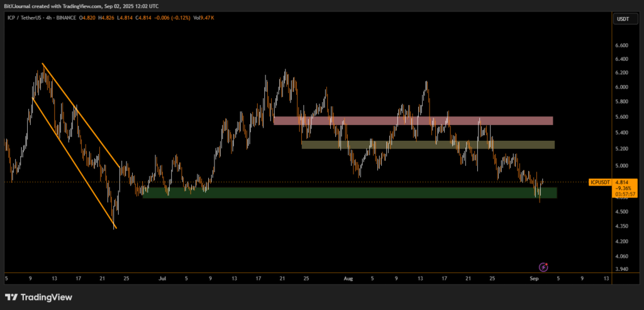Select the current price label 4.814
Viewport: 644px width, 310px height.
coord(621,182)
